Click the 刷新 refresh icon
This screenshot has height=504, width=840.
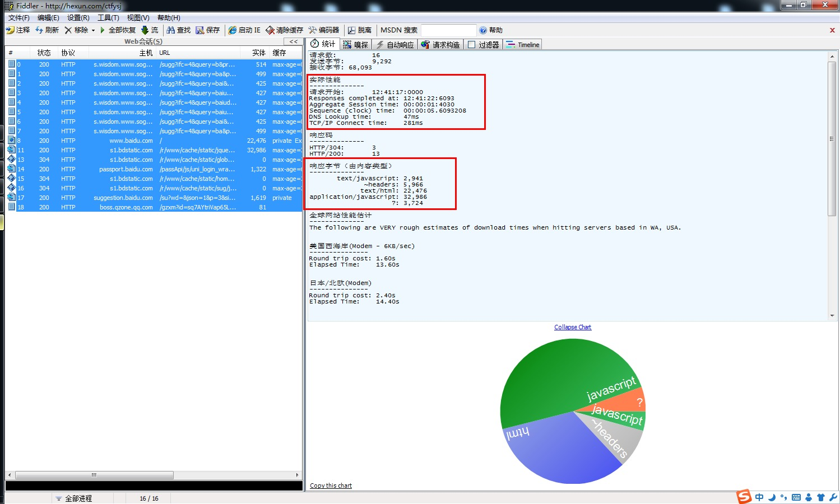47,30
